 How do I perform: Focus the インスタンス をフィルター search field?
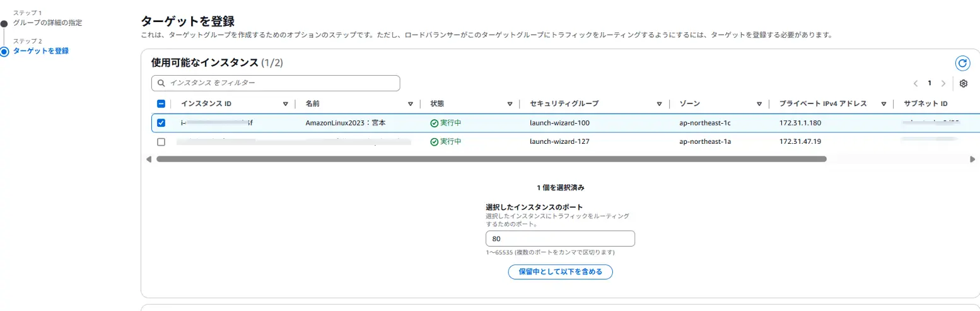tap(276, 83)
